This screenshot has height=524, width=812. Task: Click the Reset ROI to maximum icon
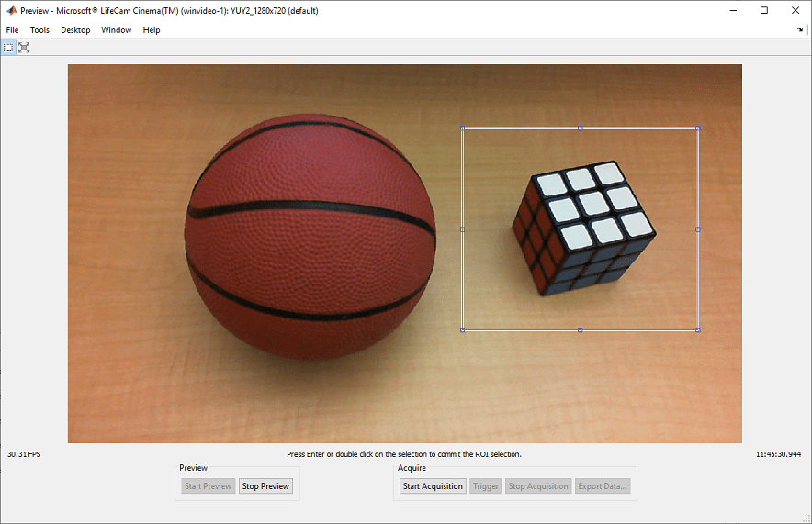[24, 48]
